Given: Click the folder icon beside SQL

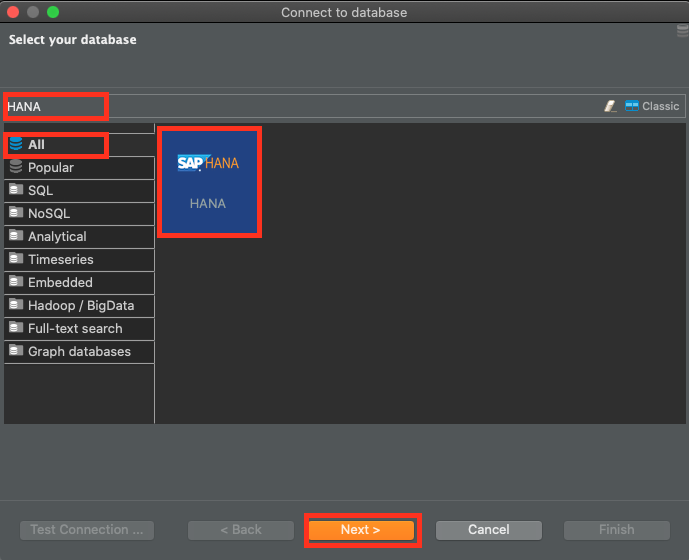Looking at the screenshot, I should tap(16, 189).
